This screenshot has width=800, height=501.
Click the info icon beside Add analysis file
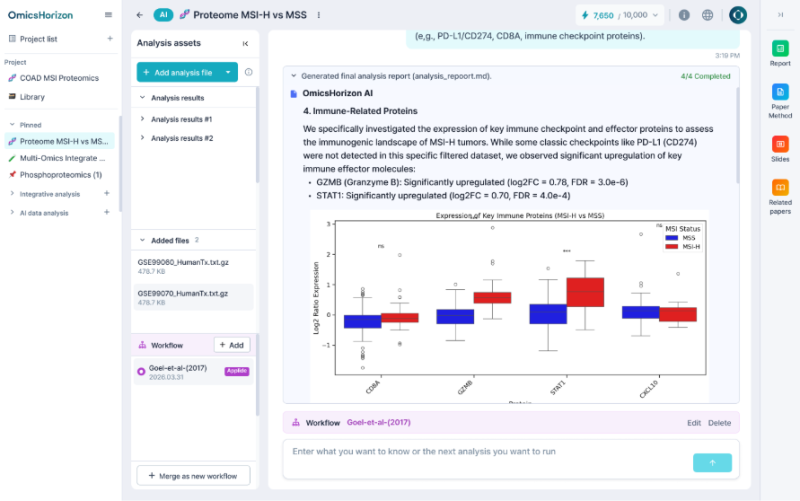(x=248, y=72)
